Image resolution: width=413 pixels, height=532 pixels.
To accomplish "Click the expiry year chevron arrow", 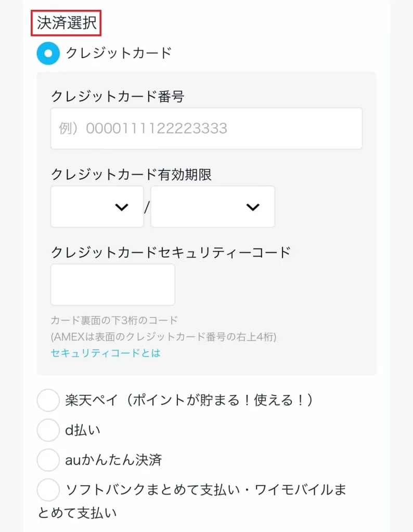I will click(x=253, y=207).
